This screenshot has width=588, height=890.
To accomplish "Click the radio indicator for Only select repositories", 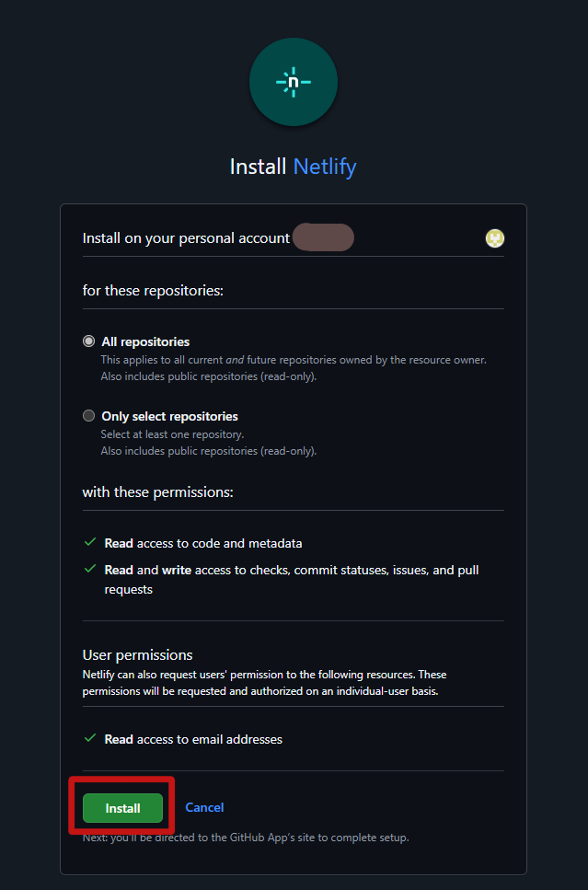I will coord(88,415).
